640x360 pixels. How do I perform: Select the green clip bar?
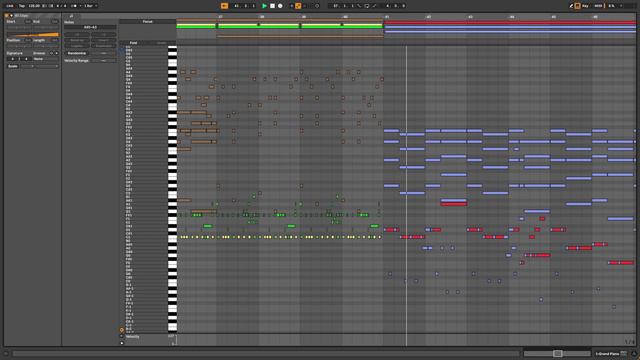[x=280, y=26]
